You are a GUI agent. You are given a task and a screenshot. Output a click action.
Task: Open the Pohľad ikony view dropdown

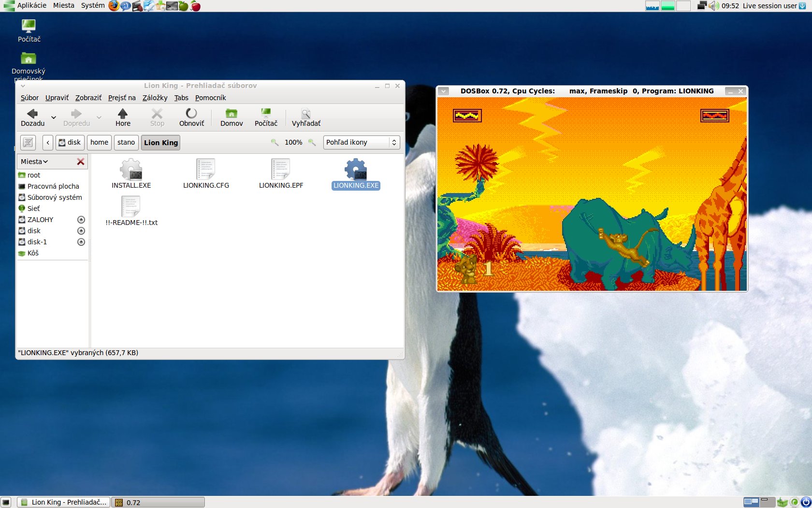362,142
